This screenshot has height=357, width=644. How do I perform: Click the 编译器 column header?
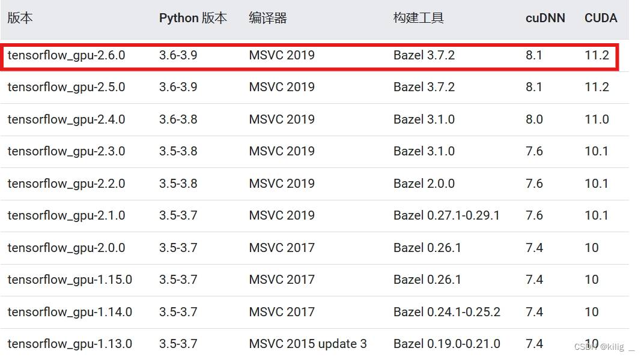tap(266, 18)
